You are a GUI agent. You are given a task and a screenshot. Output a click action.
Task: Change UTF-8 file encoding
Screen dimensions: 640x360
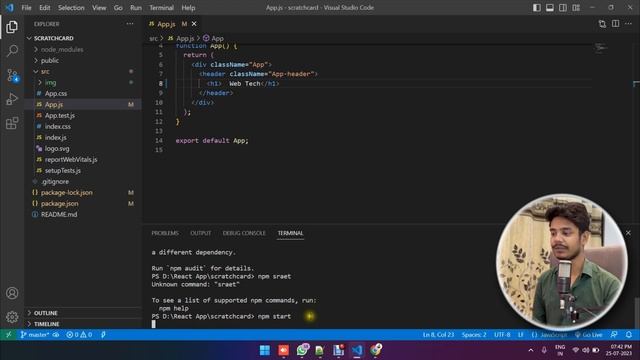click(502, 335)
